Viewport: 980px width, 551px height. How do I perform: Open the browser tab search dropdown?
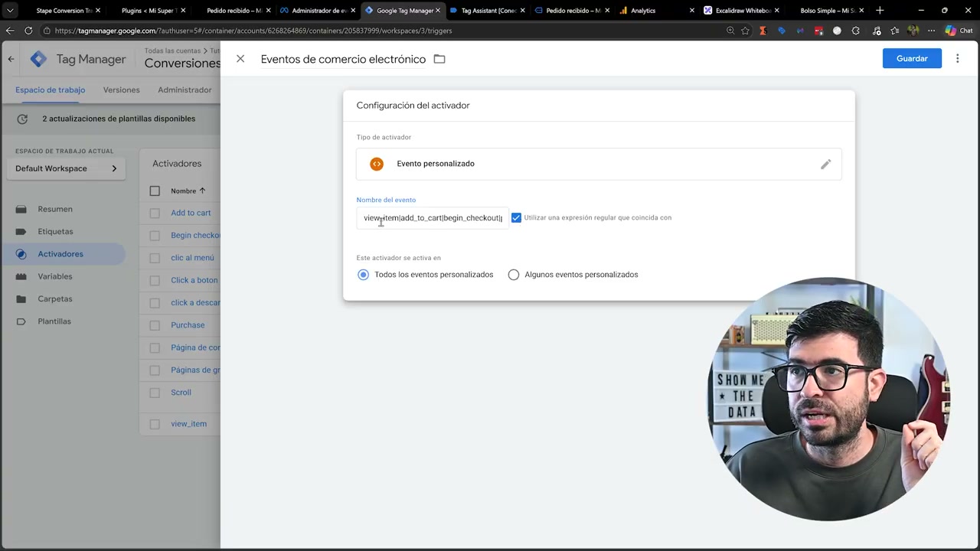[x=10, y=11]
